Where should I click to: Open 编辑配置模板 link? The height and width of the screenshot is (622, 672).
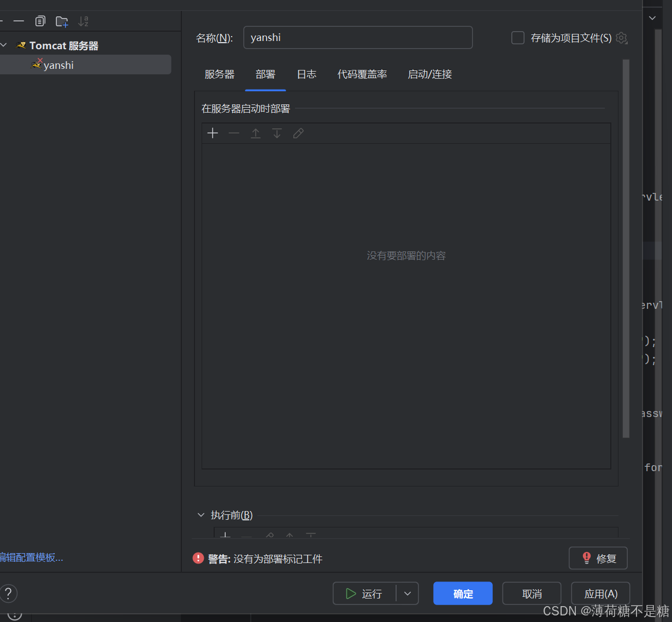tap(31, 557)
